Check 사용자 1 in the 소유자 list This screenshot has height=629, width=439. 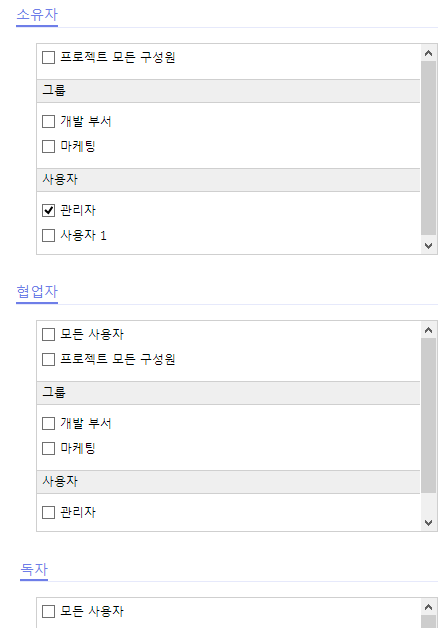coord(49,235)
